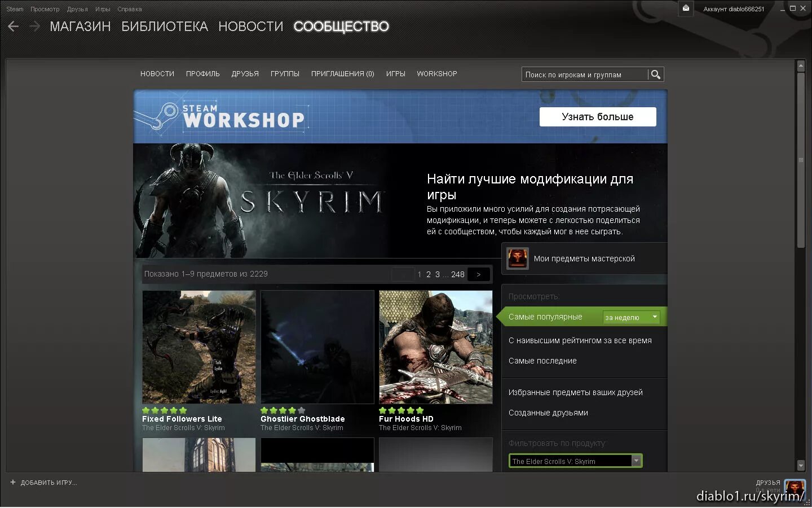Go to page 3 of results
The width and height of the screenshot is (812, 508).
point(438,274)
